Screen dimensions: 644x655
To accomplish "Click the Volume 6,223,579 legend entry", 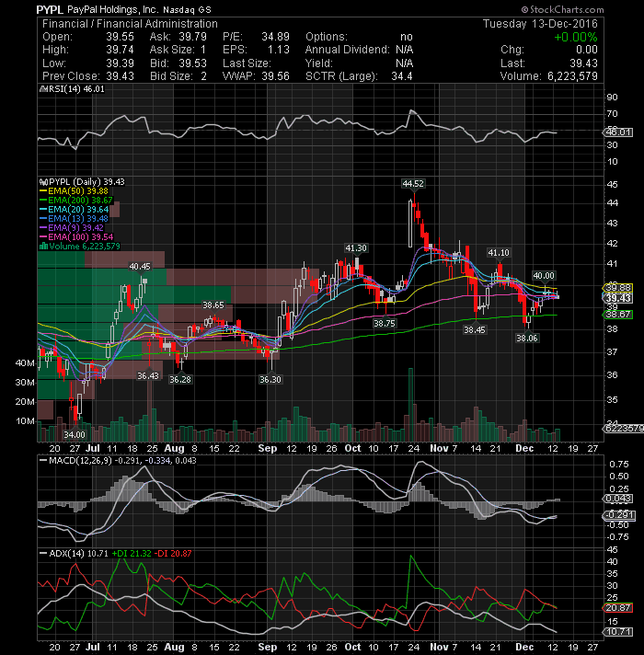I will (x=79, y=246).
